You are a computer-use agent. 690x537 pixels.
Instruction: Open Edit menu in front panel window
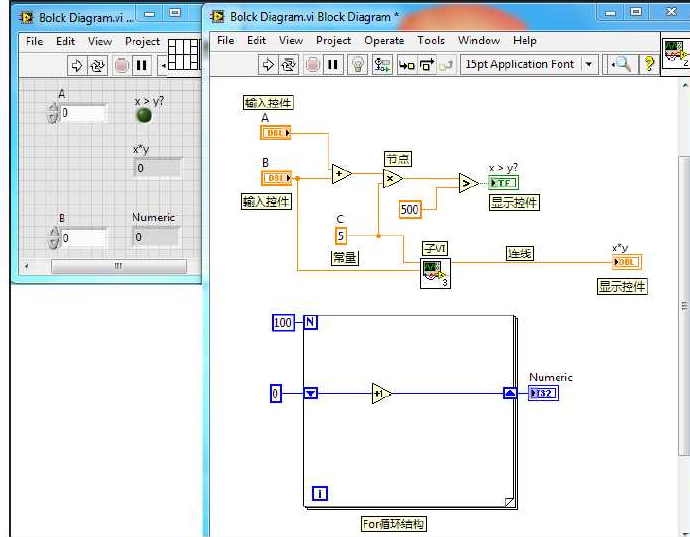tap(65, 41)
